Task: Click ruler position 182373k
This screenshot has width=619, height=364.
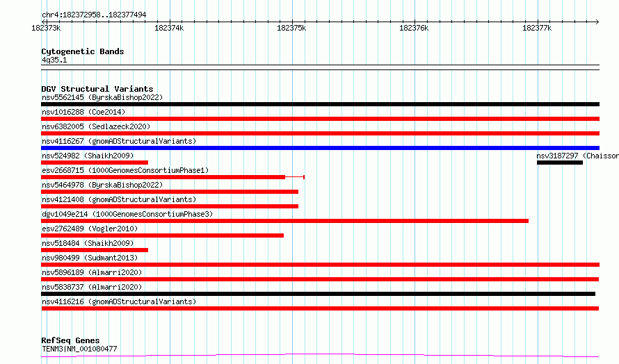Action: [x=46, y=28]
